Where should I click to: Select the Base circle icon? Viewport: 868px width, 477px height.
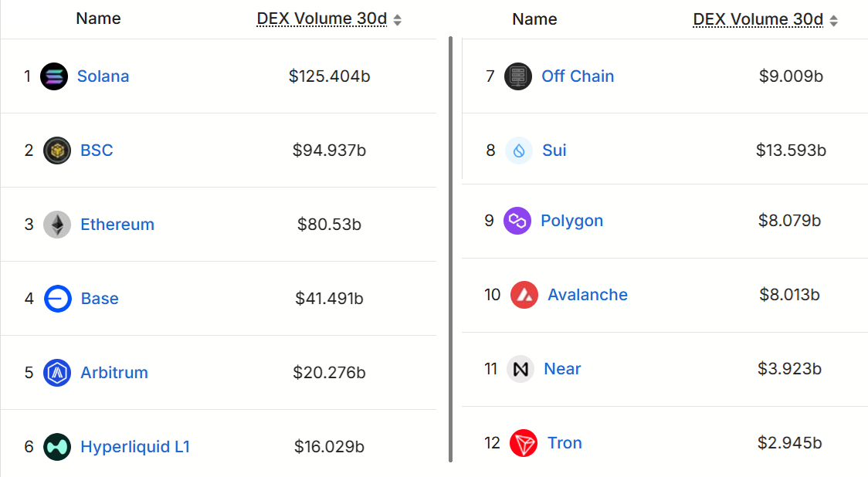coord(56,299)
